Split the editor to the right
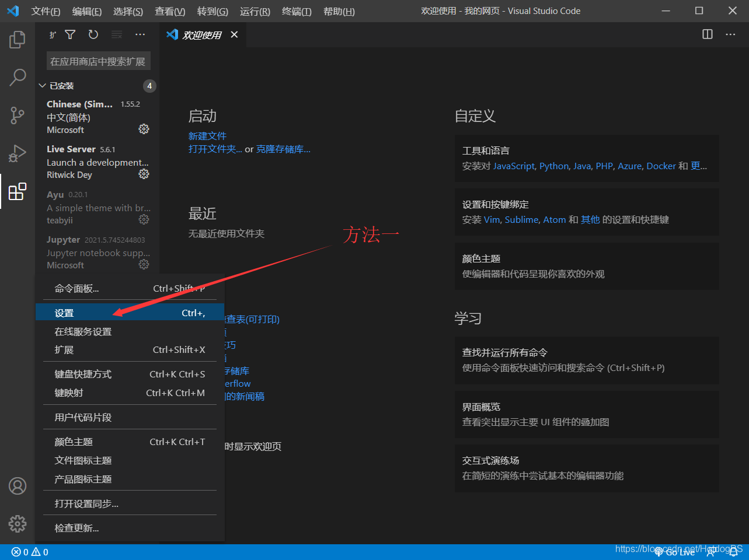The image size is (749, 560). [708, 34]
